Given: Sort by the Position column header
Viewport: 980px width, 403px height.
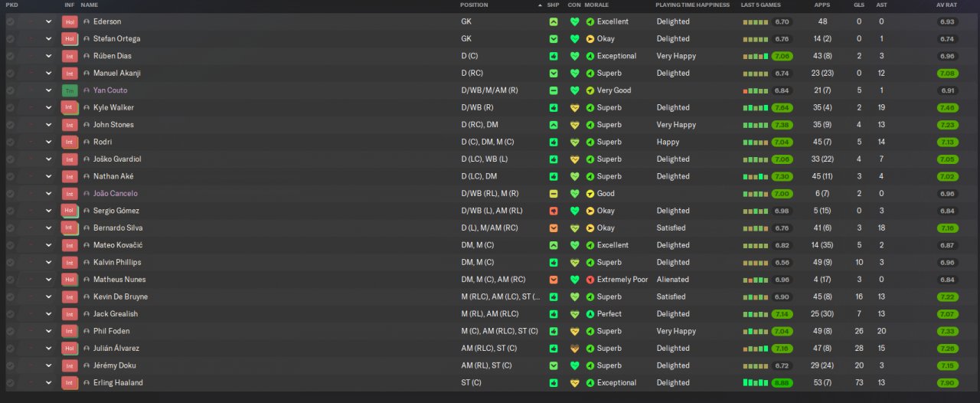Looking at the screenshot, I should [x=474, y=5].
